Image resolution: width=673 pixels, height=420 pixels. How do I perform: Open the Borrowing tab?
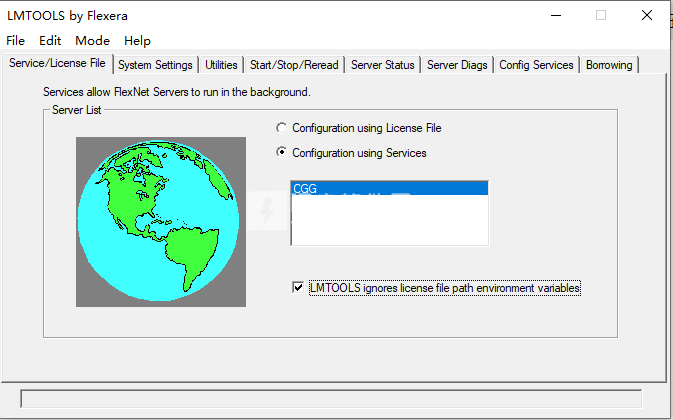tap(609, 65)
